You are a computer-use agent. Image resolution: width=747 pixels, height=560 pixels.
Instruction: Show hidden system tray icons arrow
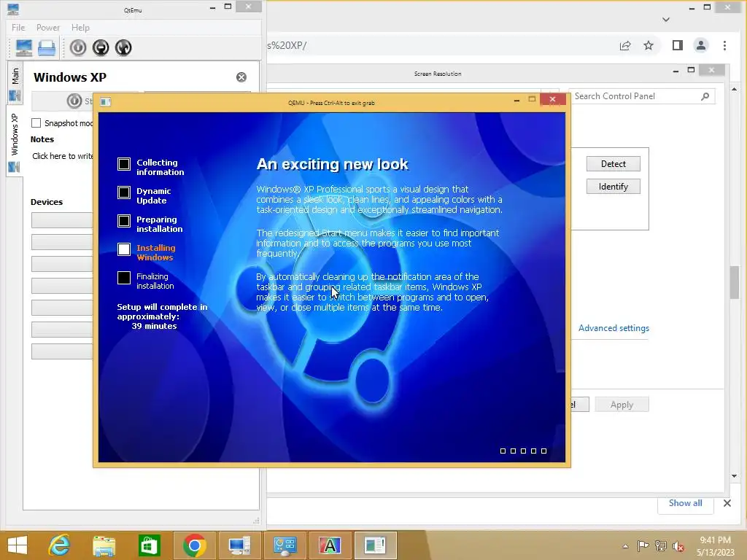(625, 546)
